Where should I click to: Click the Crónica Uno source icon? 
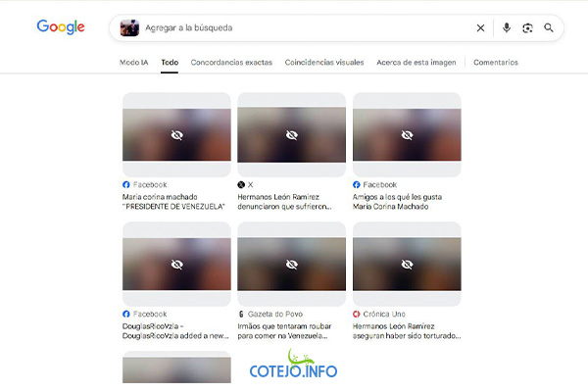pos(357,314)
